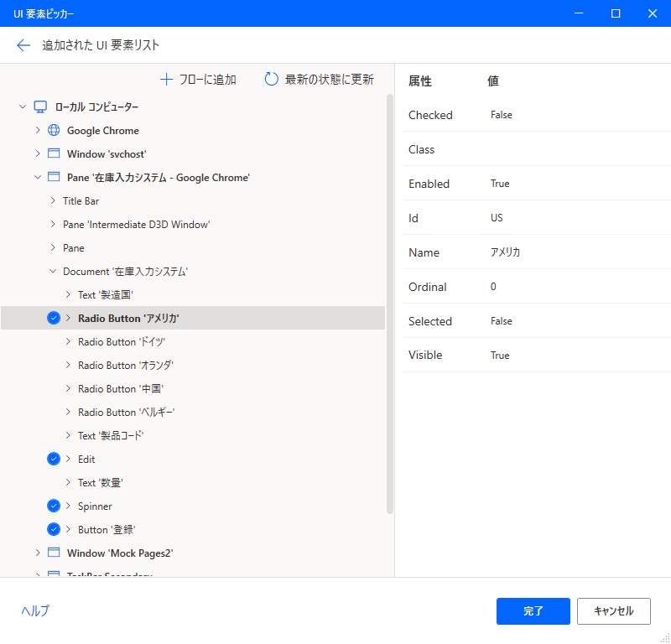Click the globe icon next to Google Chrome
The width and height of the screenshot is (671, 644).
[x=54, y=130]
